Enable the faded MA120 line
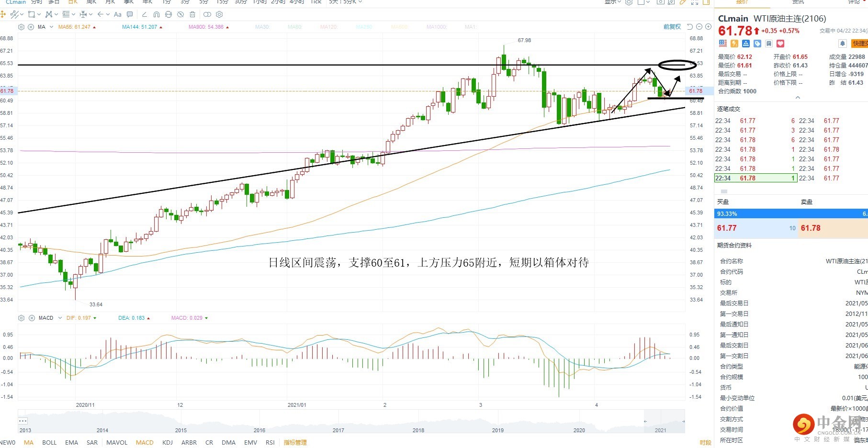The width and height of the screenshot is (868, 448). tap(329, 27)
